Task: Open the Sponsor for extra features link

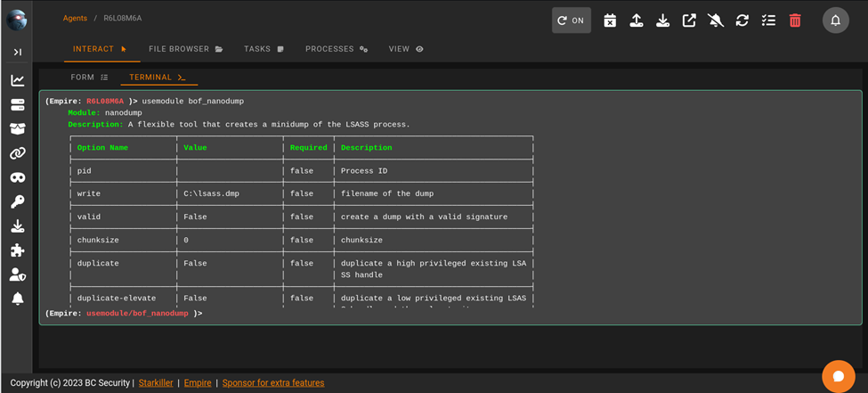Action: 273,383
